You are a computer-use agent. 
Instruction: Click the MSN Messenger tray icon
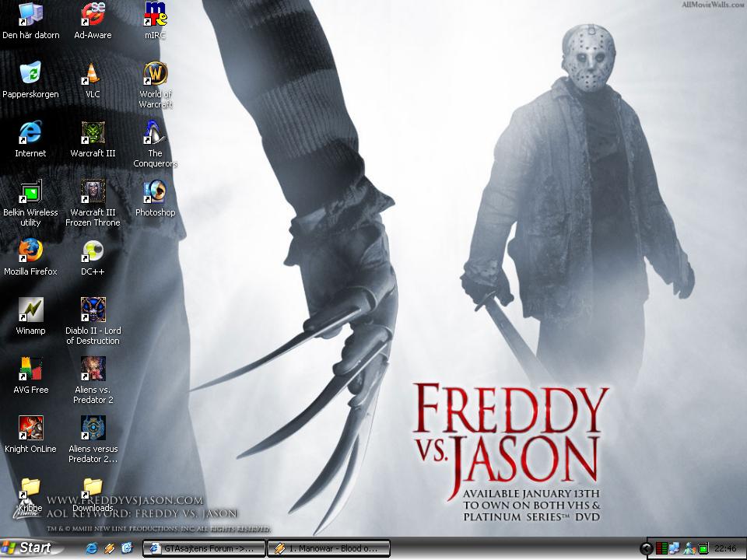[689, 548]
